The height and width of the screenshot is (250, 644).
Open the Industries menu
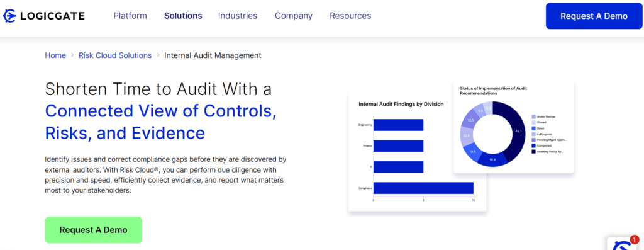click(x=237, y=16)
